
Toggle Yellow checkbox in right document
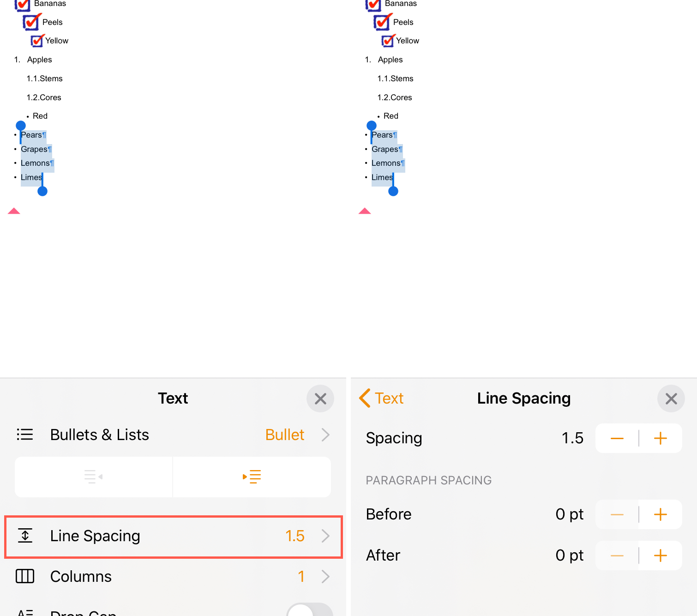click(x=388, y=41)
